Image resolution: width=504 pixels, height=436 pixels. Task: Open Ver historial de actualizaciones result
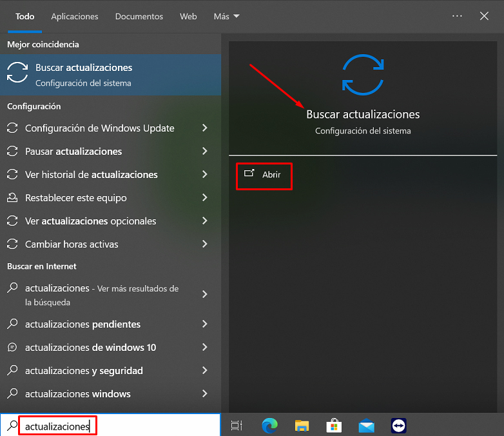point(111,174)
